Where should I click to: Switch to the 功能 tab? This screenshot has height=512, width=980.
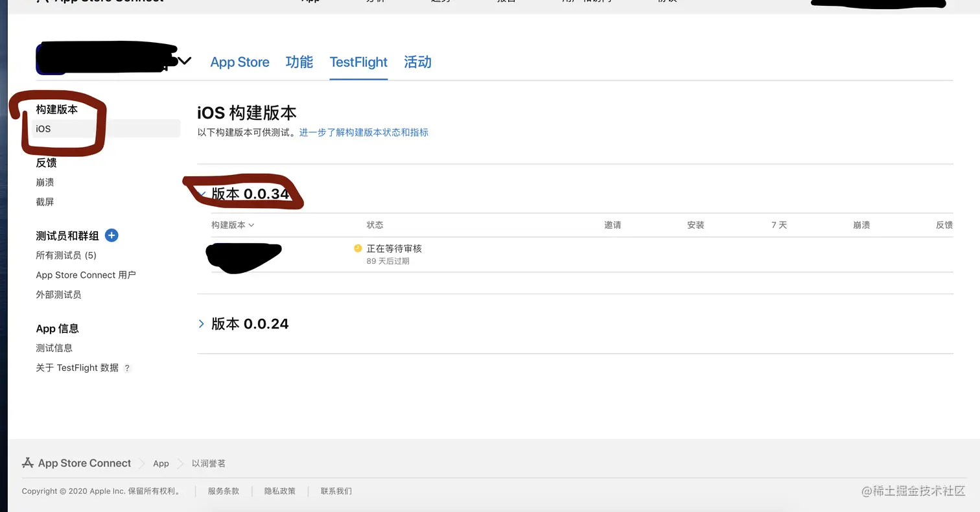pyautogui.click(x=299, y=62)
